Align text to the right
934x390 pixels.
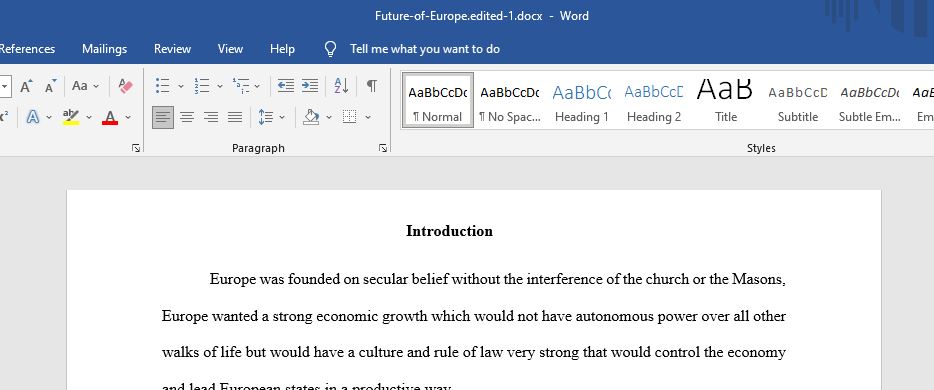[211, 117]
